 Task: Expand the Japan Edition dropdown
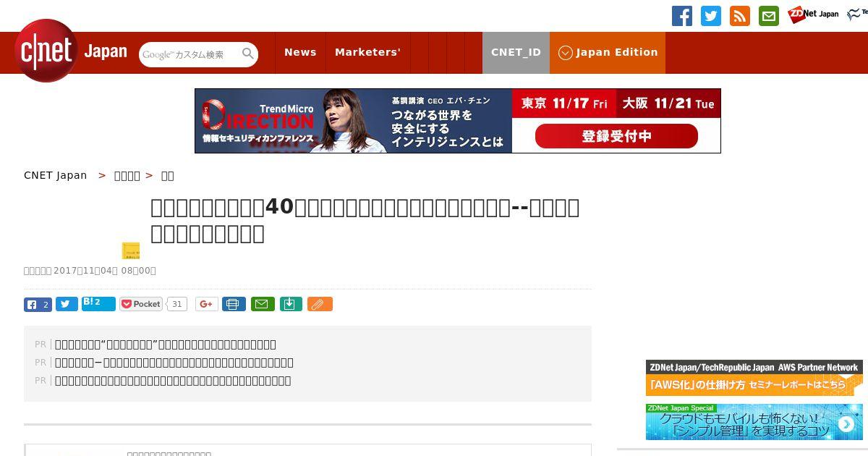(608, 52)
